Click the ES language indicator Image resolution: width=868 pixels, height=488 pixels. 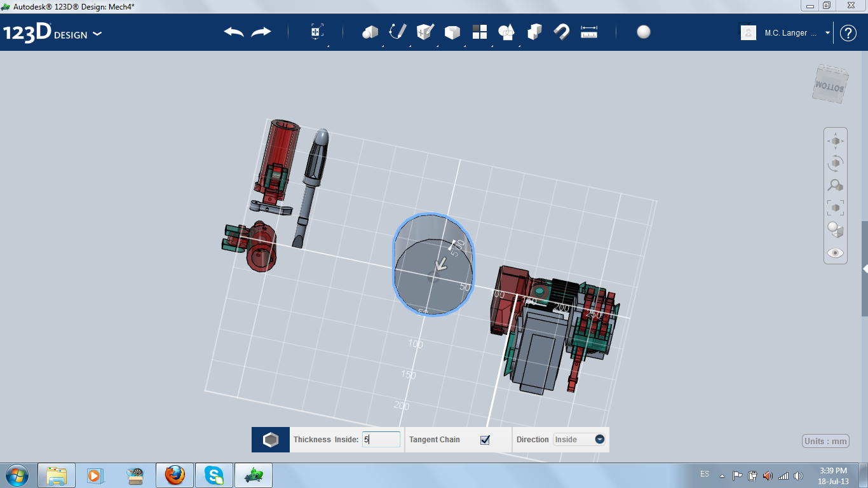tap(704, 474)
